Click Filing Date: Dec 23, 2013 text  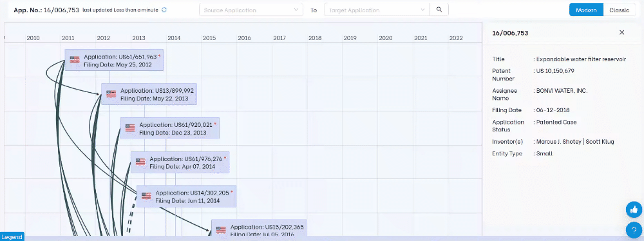[x=173, y=133]
